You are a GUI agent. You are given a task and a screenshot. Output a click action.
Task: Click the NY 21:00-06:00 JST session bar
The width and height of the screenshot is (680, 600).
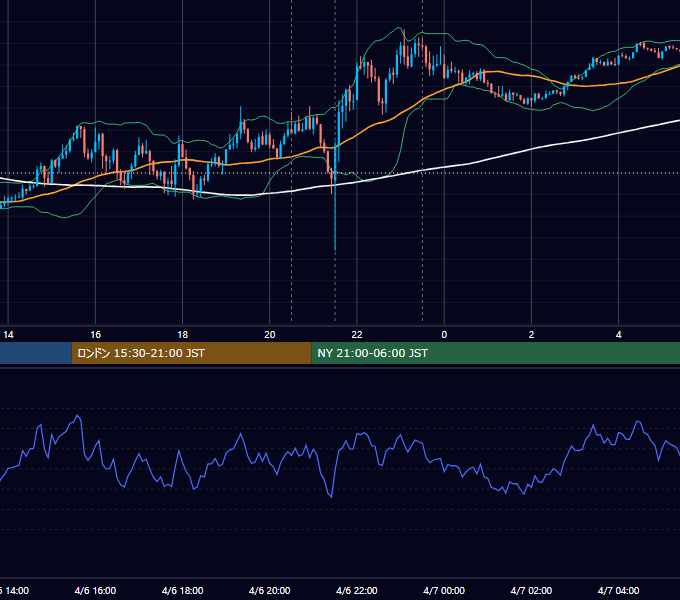pos(496,353)
